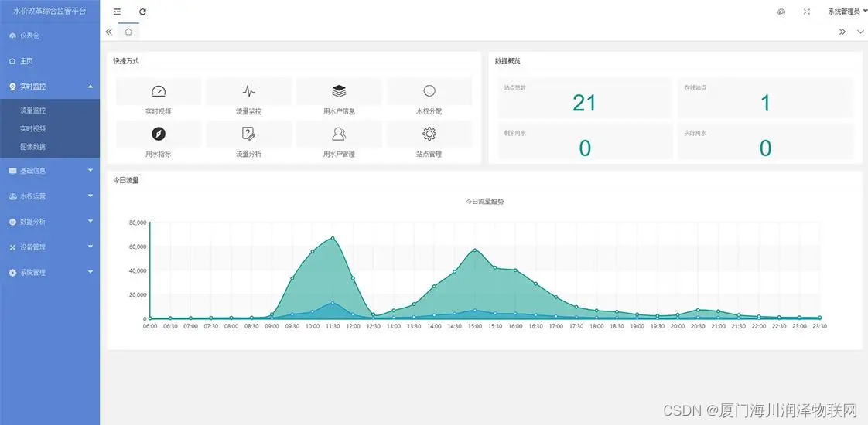Click the 基础信息 card icon in sidebar
Image resolution: width=868 pixels, height=425 pixels.
[12, 172]
